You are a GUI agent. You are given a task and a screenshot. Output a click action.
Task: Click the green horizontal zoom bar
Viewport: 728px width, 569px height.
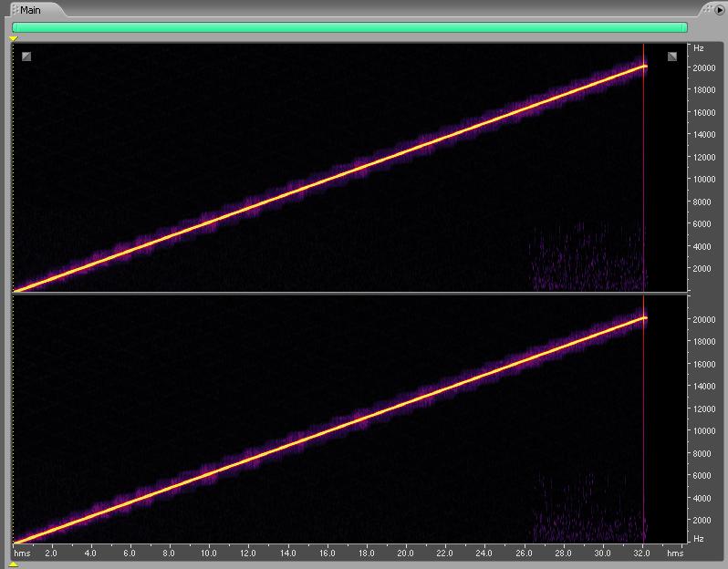pyautogui.click(x=349, y=27)
